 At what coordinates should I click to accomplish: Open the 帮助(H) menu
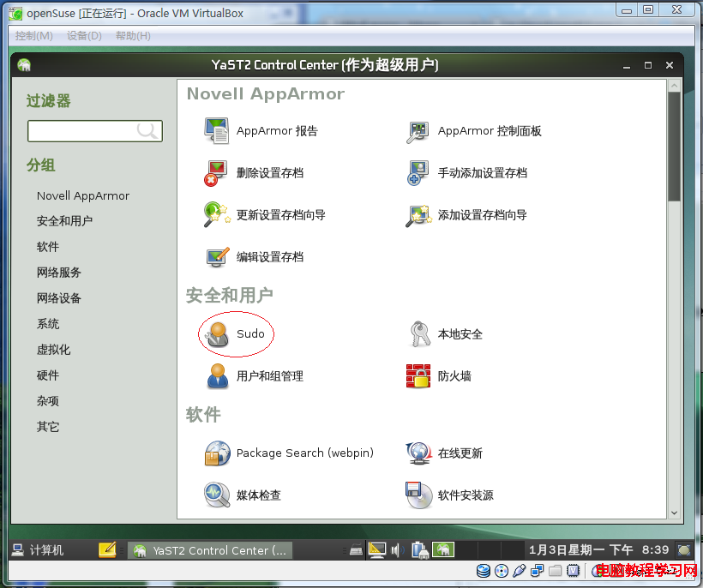(x=133, y=36)
